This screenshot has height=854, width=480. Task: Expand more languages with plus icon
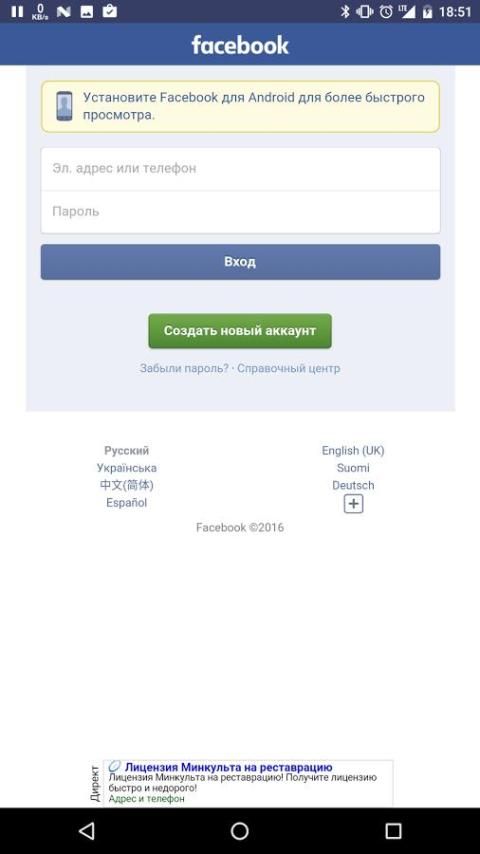coord(354,504)
